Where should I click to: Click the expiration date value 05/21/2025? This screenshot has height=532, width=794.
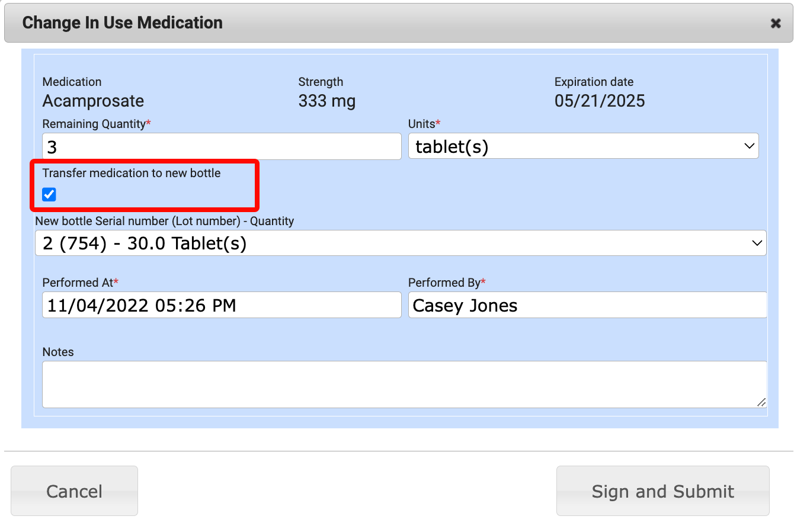[600, 101]
